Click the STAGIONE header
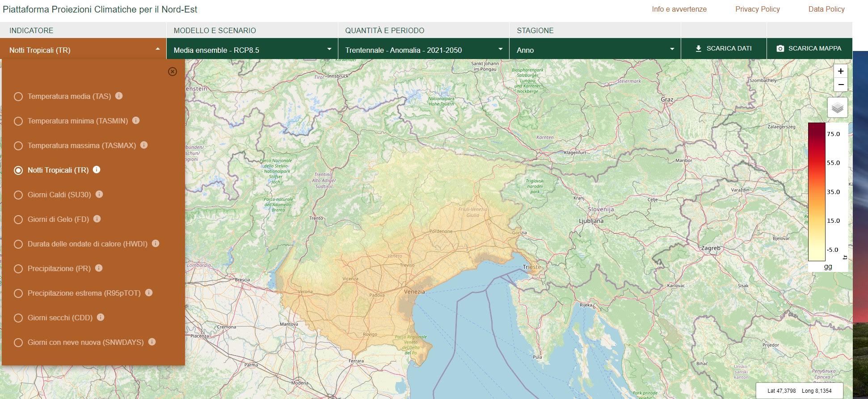The width and height of the screenshot is (868, 399). (x=535, y=30)
